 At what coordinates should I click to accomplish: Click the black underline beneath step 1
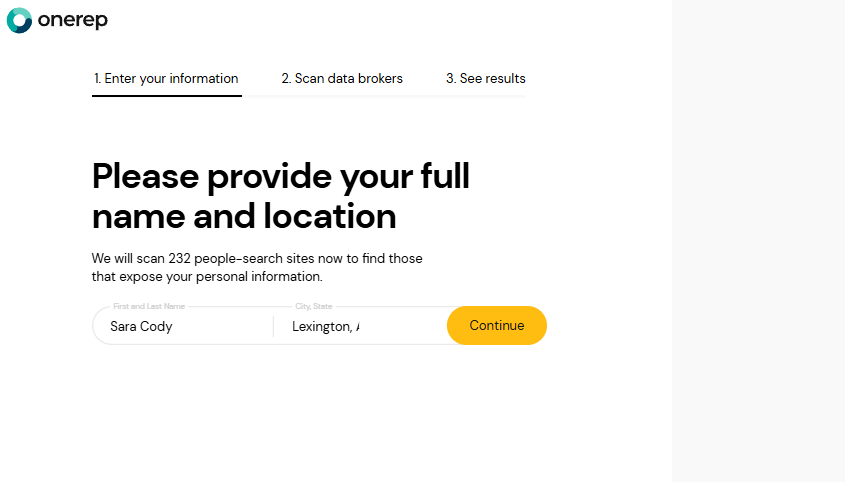[166, 96]
